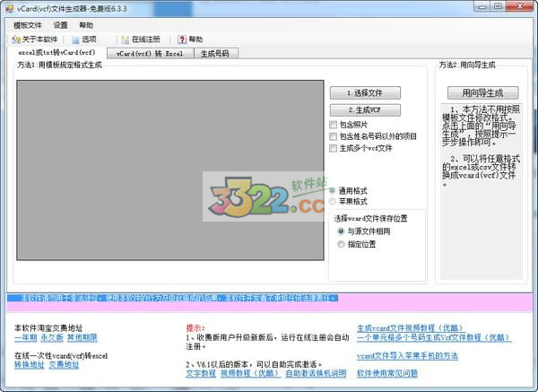Enable the 包含照片 checkbox
The width and height of the screenshot is (538, 392).
tap(333, 125)
